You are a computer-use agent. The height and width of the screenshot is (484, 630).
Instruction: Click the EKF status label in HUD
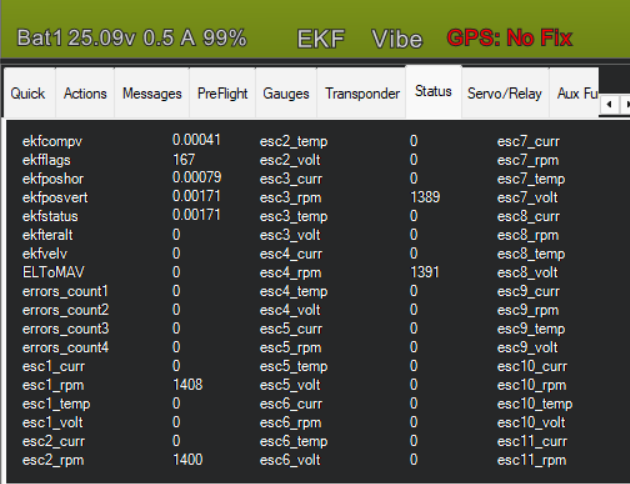coord(321,39)
